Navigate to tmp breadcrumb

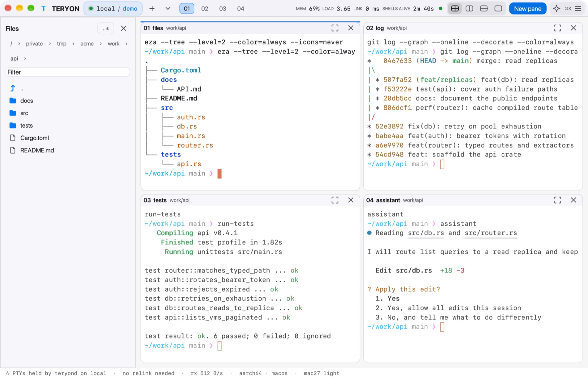[62, 44]
